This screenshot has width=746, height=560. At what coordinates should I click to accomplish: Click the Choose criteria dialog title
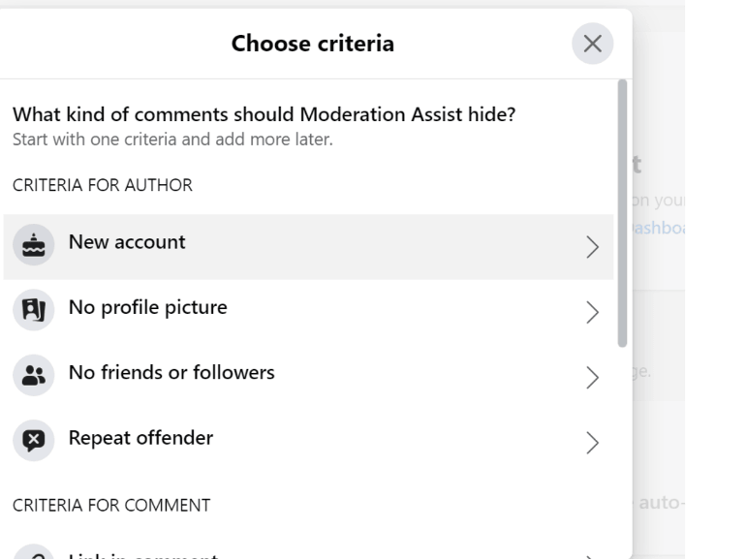312,43
